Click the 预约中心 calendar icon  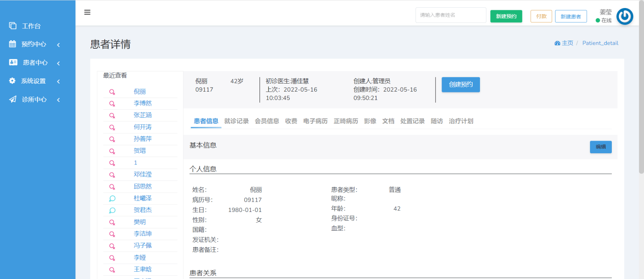click(13, 44)
